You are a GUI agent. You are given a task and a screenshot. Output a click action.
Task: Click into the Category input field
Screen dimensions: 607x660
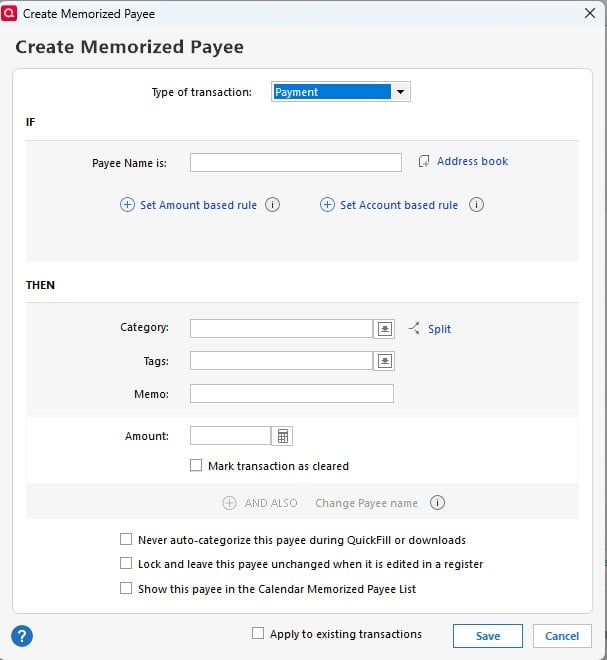pyautogui.click(x=281, y=329)
